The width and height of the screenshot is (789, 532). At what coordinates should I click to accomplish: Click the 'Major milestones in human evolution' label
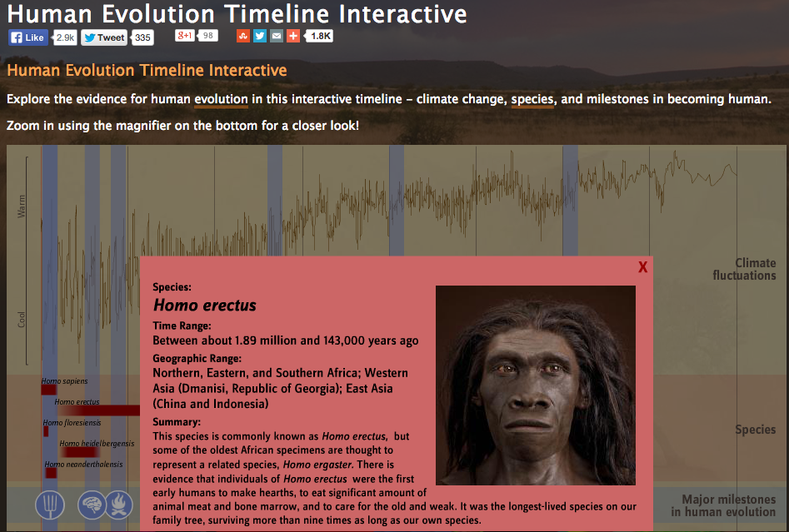[723, 505]
